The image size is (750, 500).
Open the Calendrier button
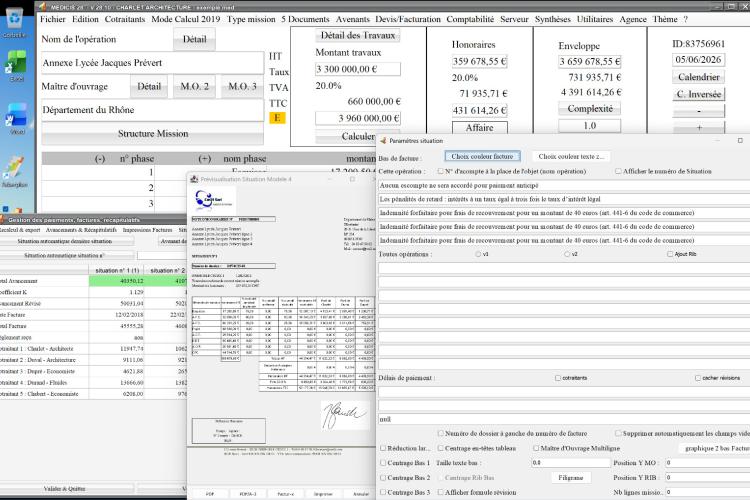pyautogui.click(x=698, y=77)
